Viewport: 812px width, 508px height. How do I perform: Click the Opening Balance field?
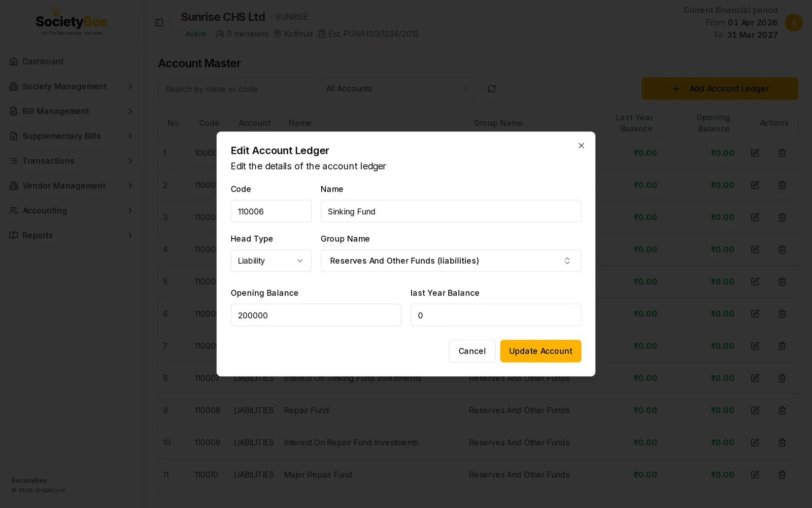click(x=316, y=315)
